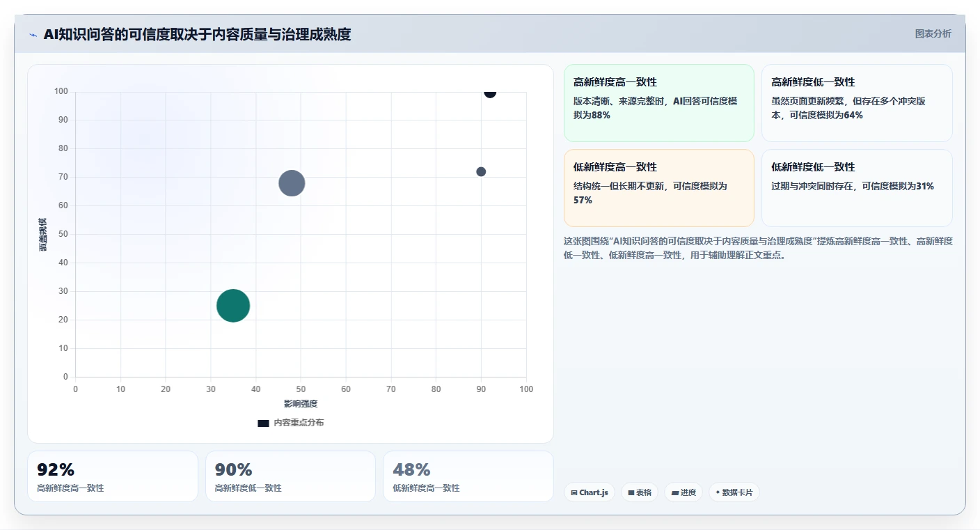Click the lightning icon beside the title
The image size is (980, 530).
(x=33, y=35)
